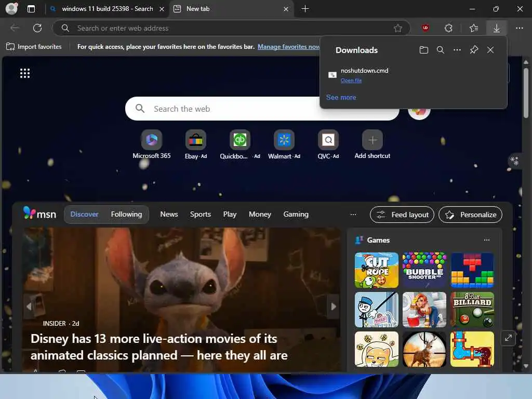Viewport: 532px width, 399px height.
Task: Switch to the Discover feed tab
Action: pos(85,214)
